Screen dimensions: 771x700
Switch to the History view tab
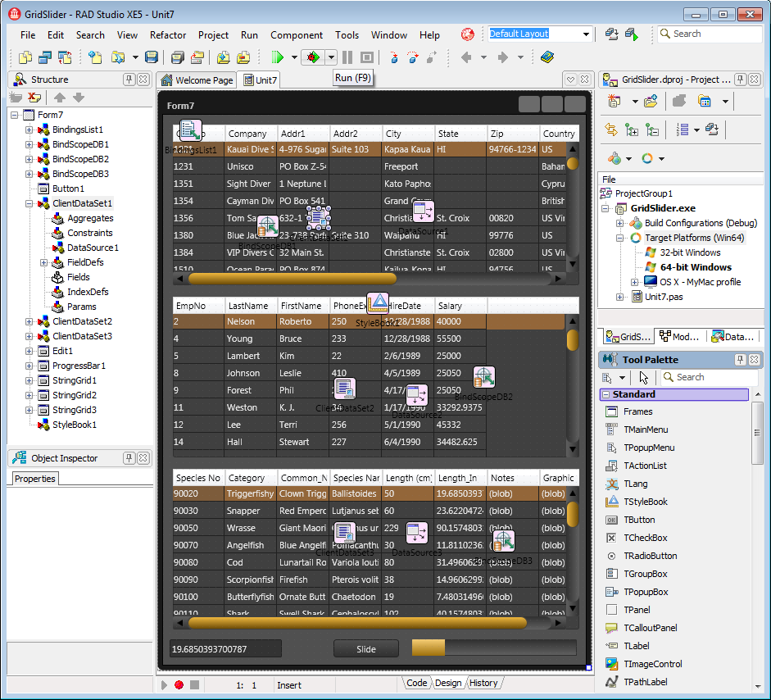[483, 683]
